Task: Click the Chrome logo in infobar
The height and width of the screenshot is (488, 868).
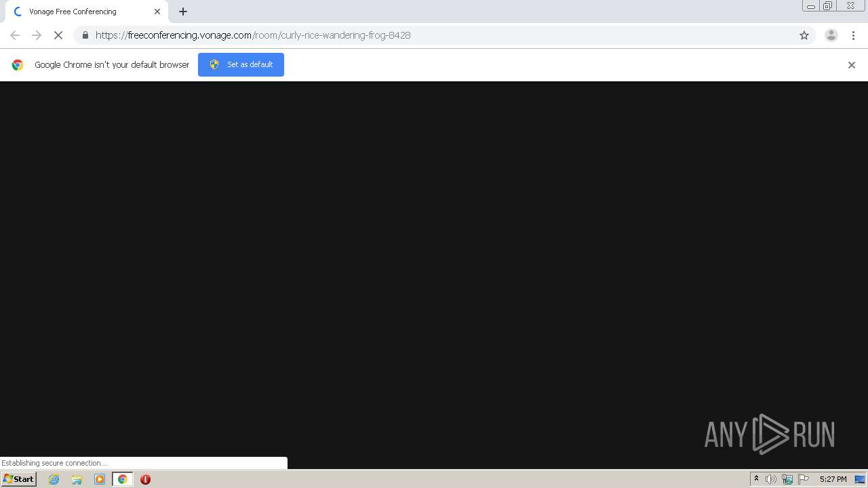Action: pos(18,65)
